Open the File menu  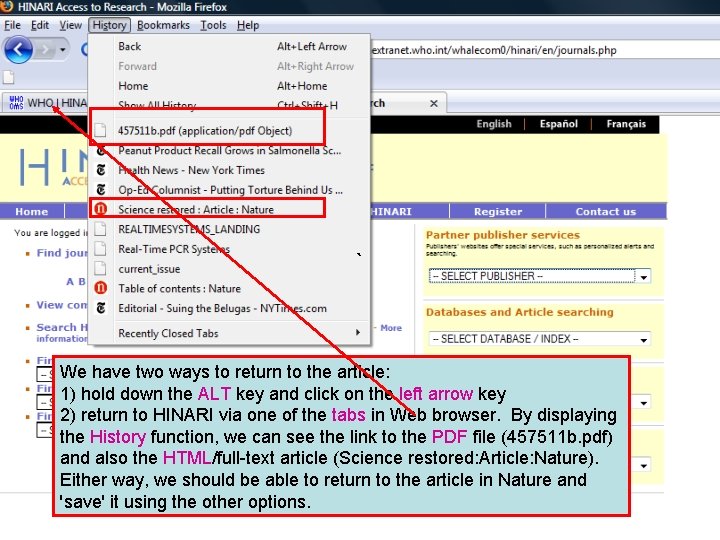pyautogui.click(x=12, y=25)
